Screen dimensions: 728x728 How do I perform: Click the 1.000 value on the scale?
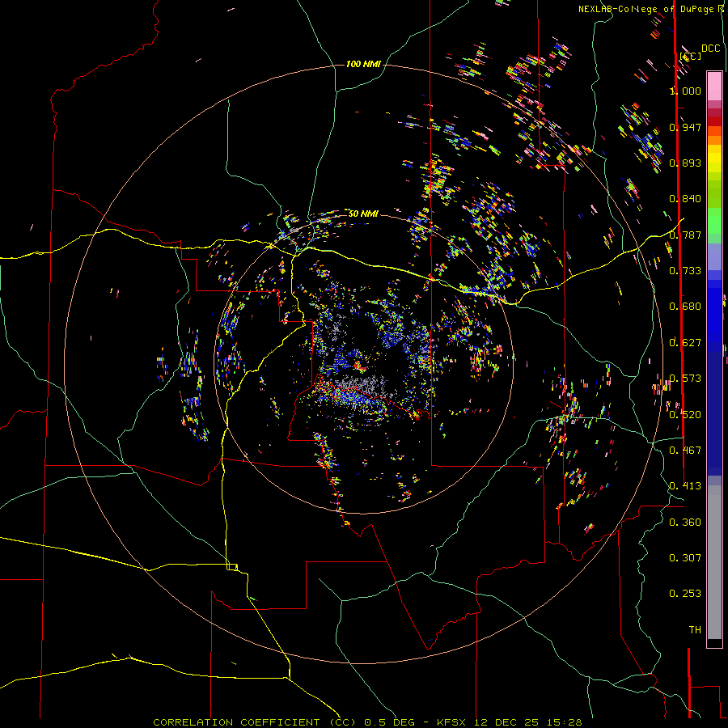coord(685,91)
